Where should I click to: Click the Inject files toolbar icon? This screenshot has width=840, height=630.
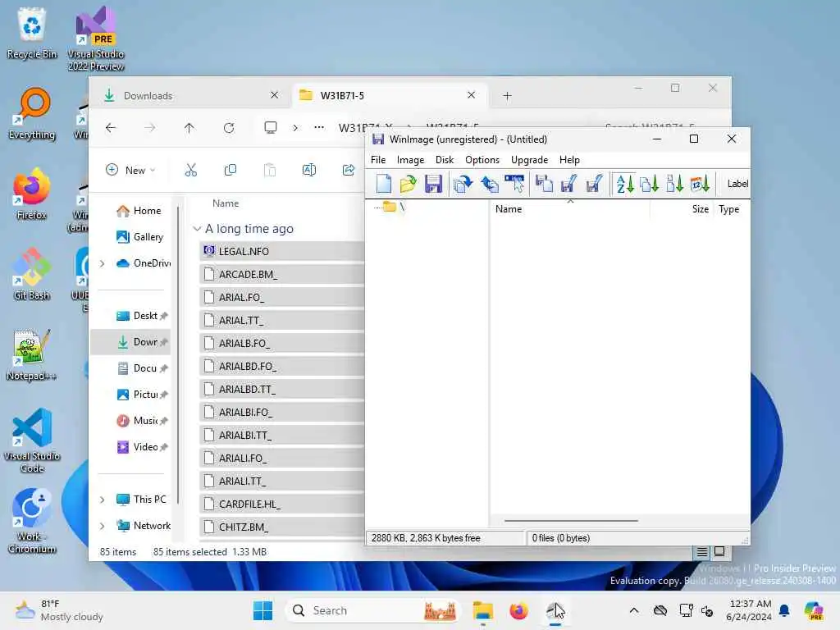click(463, 184)
